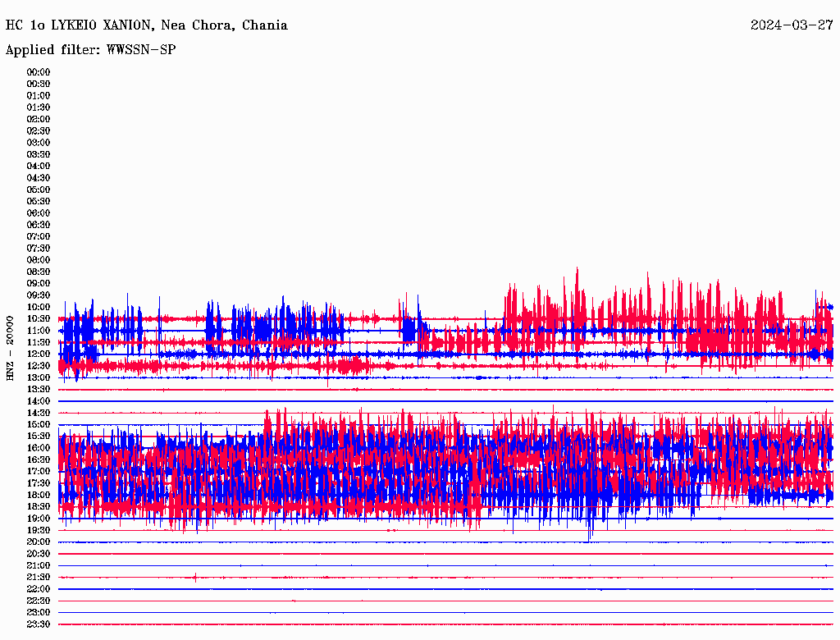Select the 19:00 time label
The height and width of the screenshot is (640, 840).
[39, 518]
